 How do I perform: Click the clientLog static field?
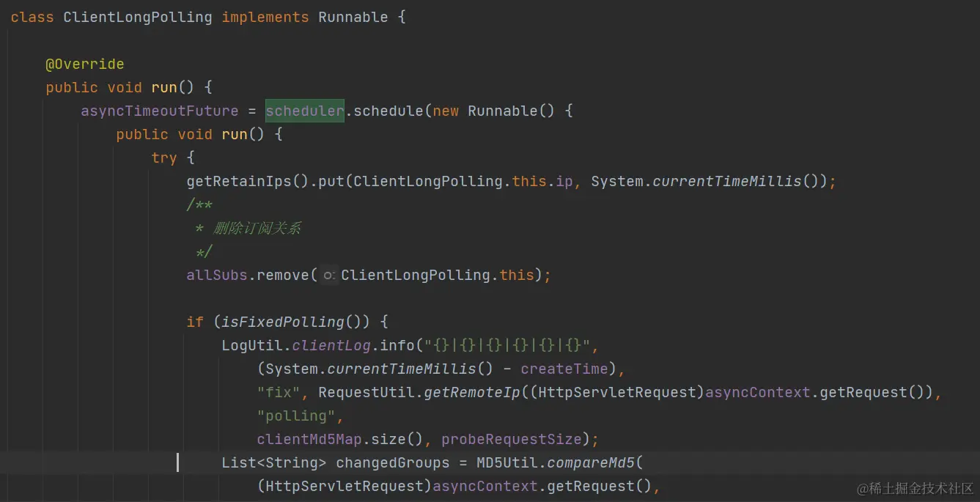pyautogui.click(x=331, y=345)
